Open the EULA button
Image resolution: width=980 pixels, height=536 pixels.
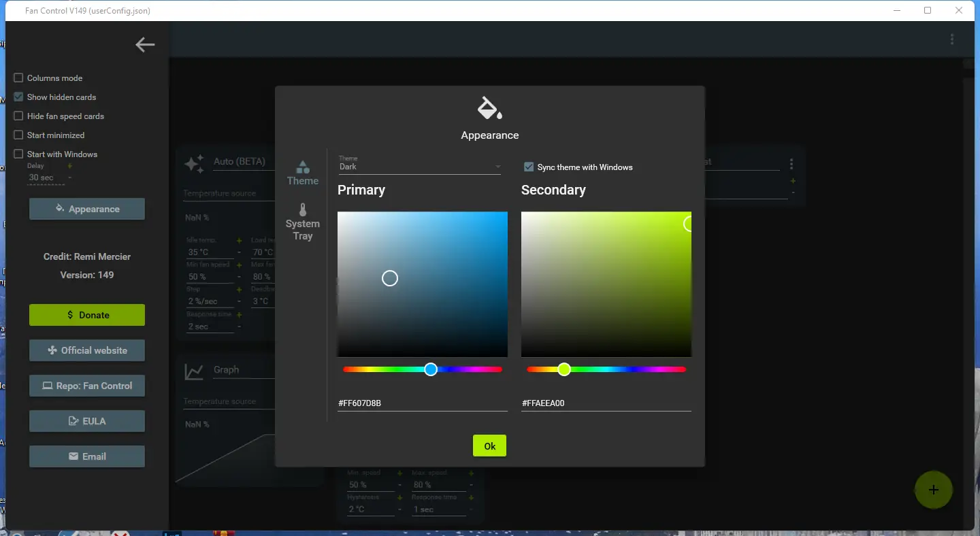tap(87, 421)
